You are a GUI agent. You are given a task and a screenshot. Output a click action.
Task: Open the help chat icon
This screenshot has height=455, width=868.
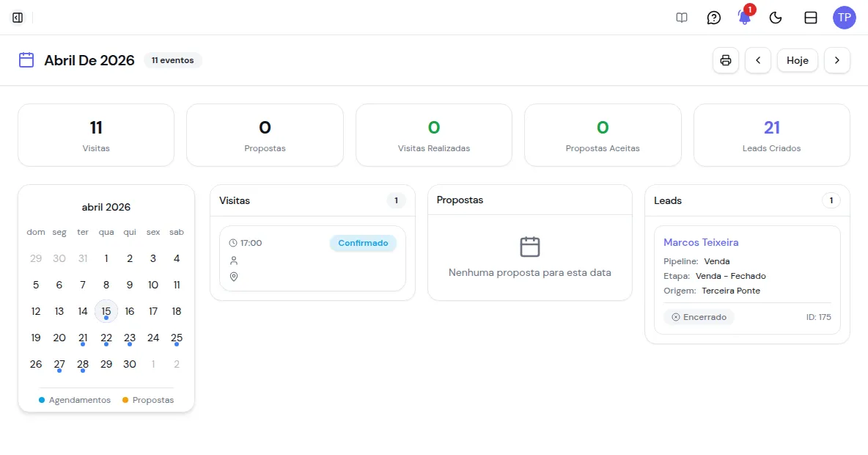click(713, 18)
